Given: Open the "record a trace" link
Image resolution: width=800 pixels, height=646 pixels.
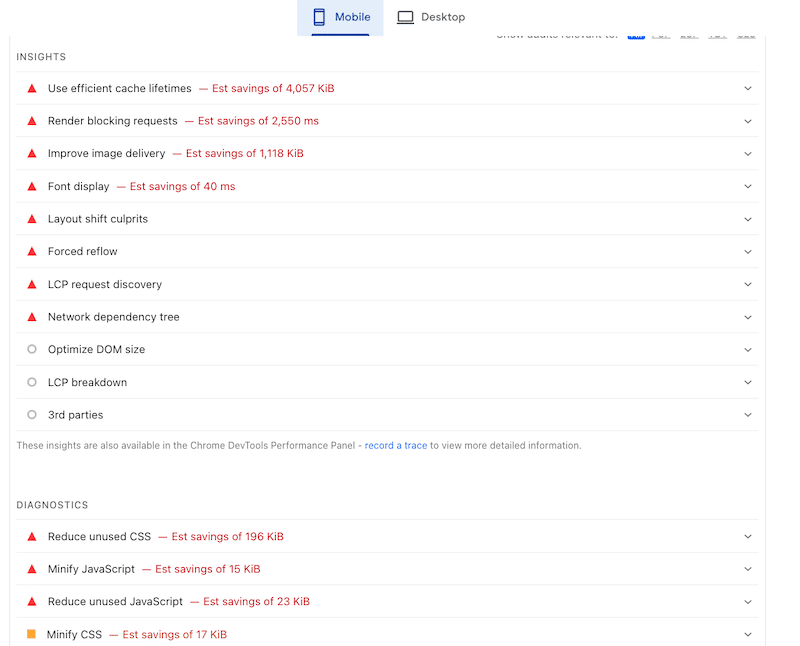Looking at the screenshot, I should (x=396, y=445).
